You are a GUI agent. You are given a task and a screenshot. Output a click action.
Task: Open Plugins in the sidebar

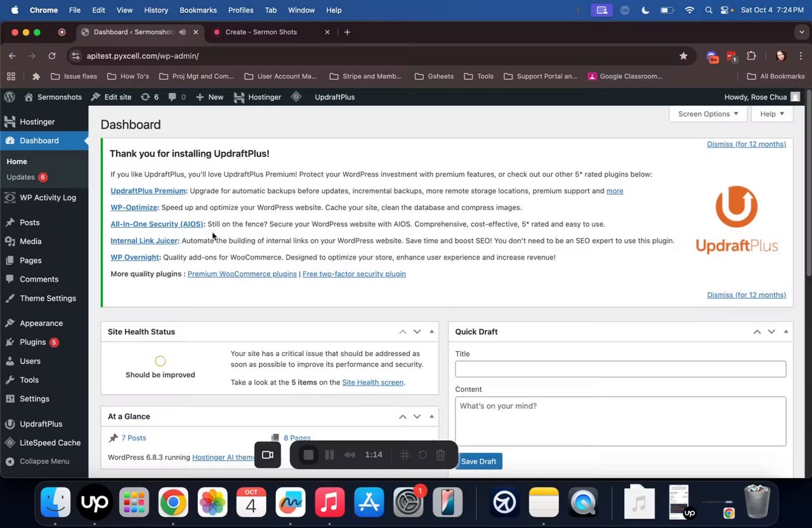44,342
